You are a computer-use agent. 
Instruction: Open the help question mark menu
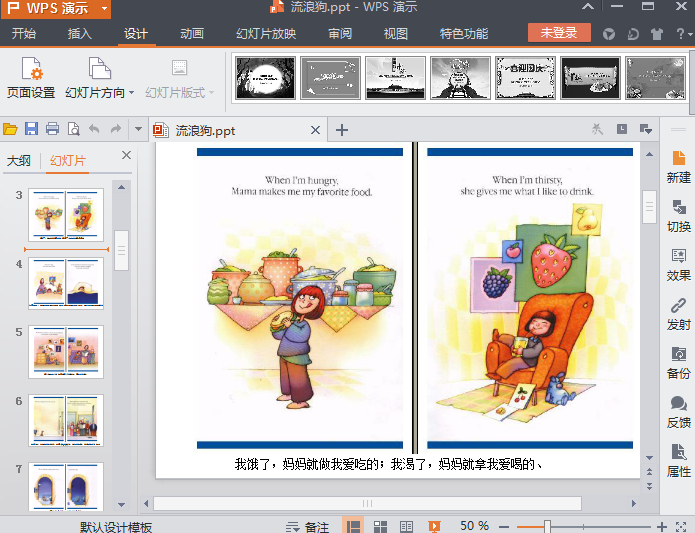[x=683, y=34]
